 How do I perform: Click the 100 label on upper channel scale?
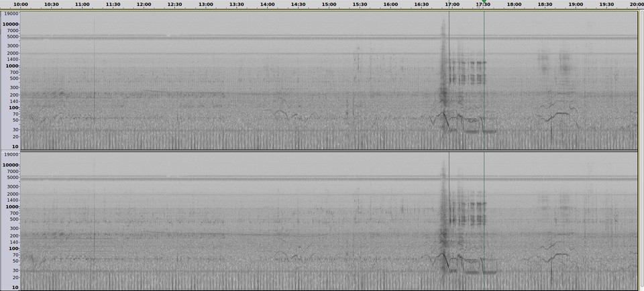tap(15, 107)
